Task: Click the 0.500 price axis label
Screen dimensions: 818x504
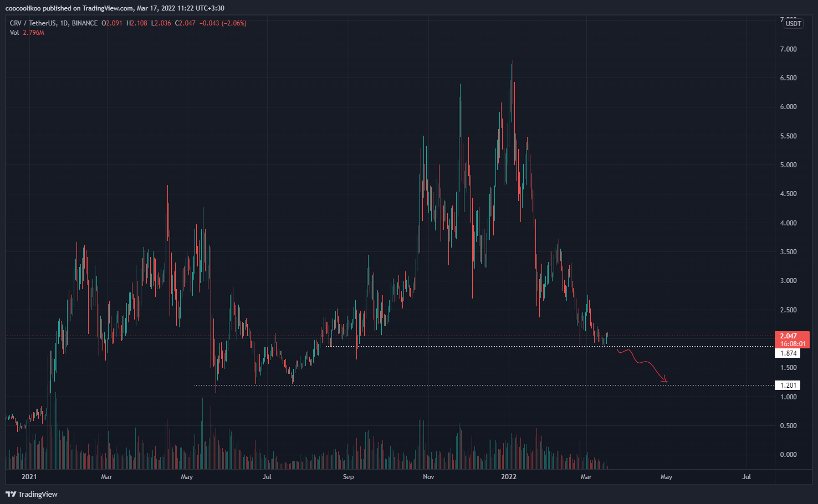Action: click(x=788, y=426)
